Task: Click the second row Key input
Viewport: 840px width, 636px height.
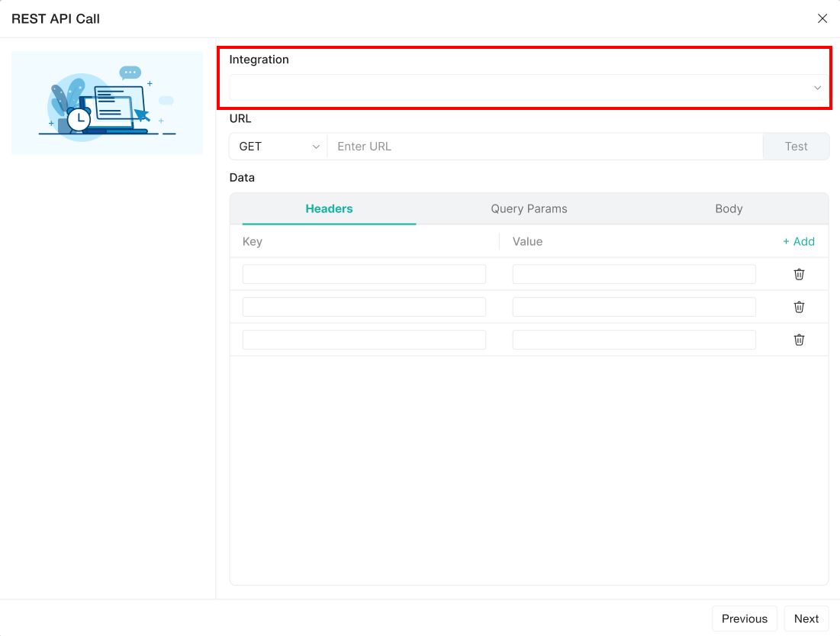Action: point(364,307)
